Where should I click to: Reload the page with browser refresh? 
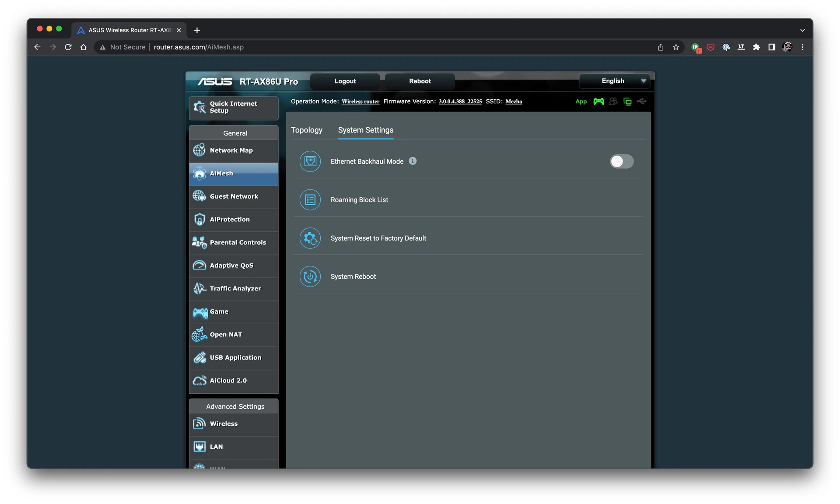(68, 47)
